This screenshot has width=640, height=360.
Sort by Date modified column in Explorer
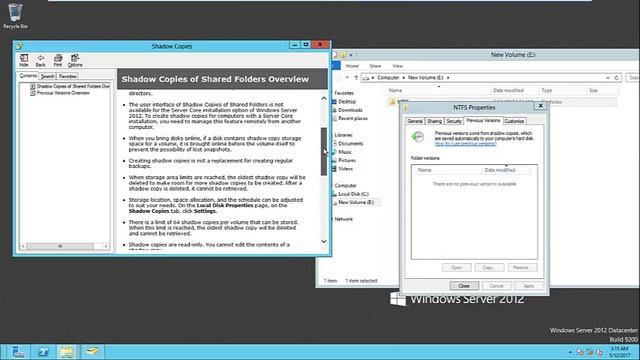pos(514,90)
